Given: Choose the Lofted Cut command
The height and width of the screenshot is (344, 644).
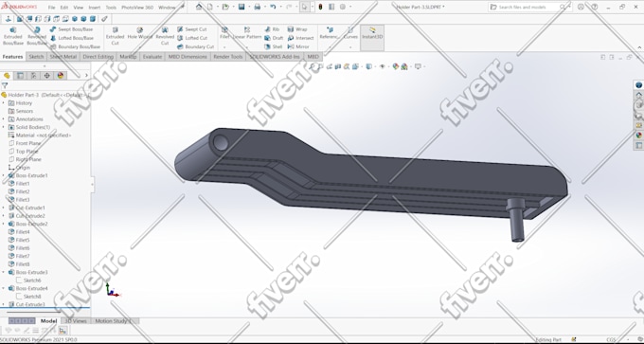Looking at the screenshot, I should (x=192, y=38).
